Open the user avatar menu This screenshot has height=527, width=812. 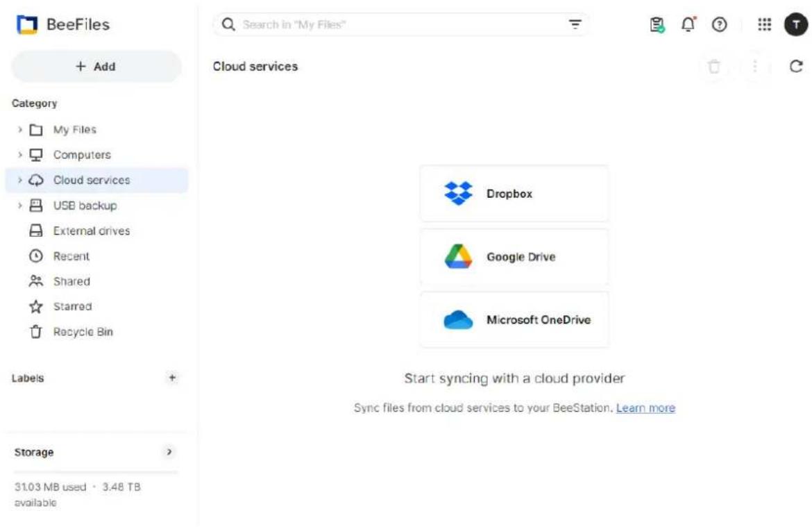[796, 24]
